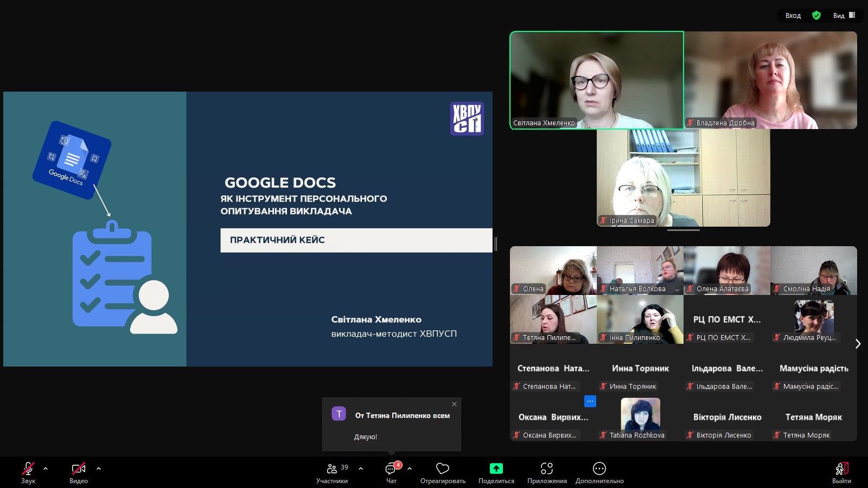This screenshot has height=488, width=868.
Task: Open video options arrow next to Видео
Action: pos(99,468)
